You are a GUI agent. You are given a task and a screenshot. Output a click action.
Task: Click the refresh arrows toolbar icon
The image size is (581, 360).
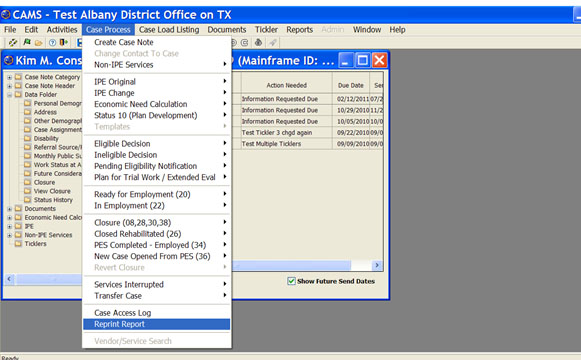[x=13, y=43]
